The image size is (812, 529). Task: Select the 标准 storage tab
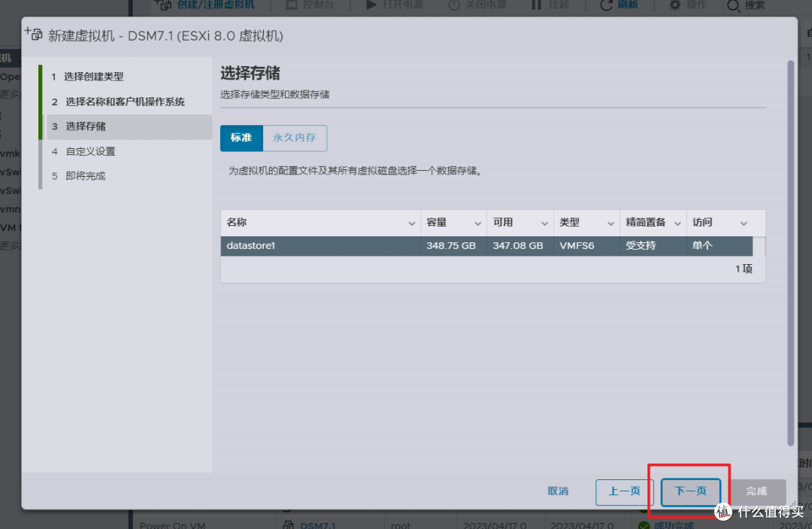241,138
